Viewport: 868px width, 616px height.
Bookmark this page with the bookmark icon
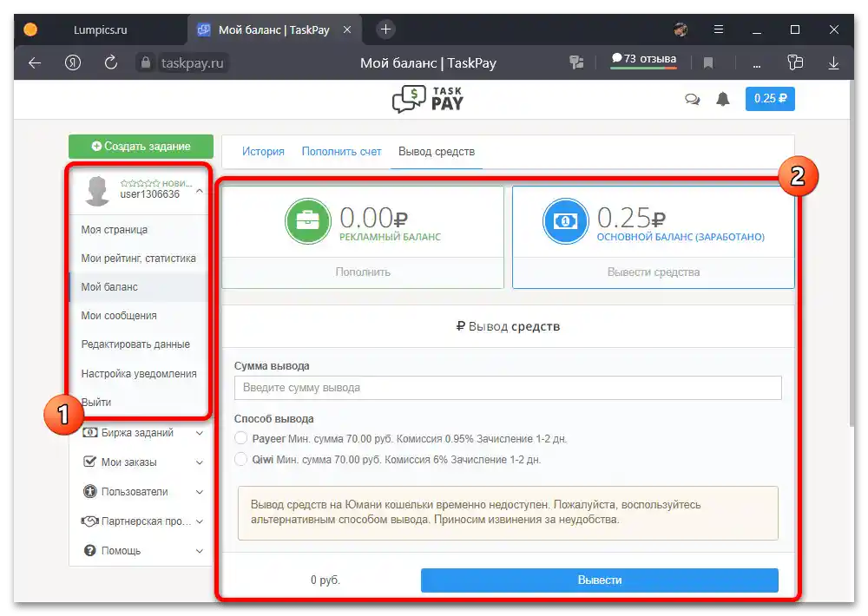(x=708, y=63)
